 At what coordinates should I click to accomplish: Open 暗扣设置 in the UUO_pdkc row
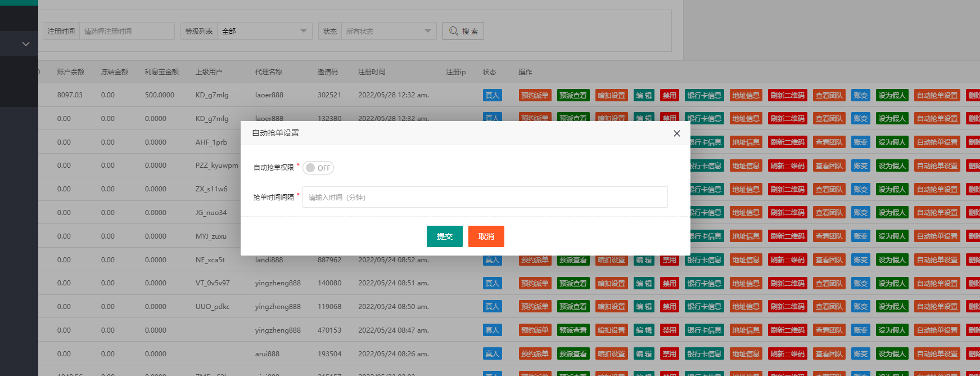coord(612,307)
